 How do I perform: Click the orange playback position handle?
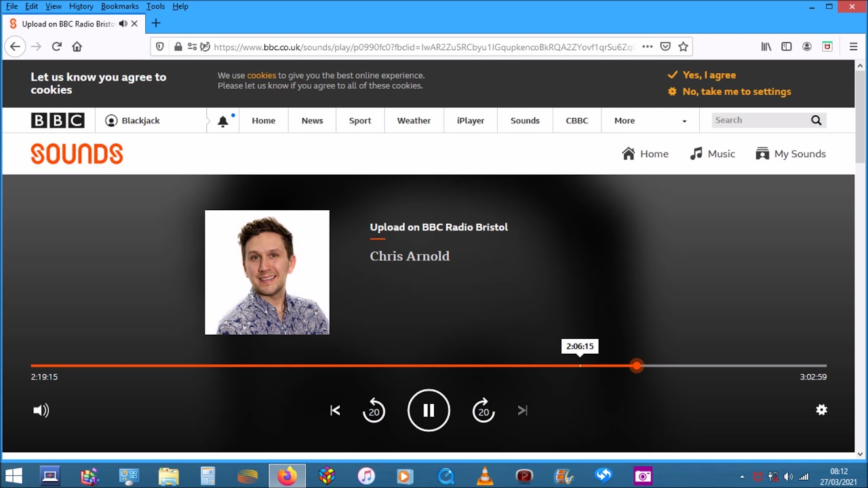(x=636, y=365)
